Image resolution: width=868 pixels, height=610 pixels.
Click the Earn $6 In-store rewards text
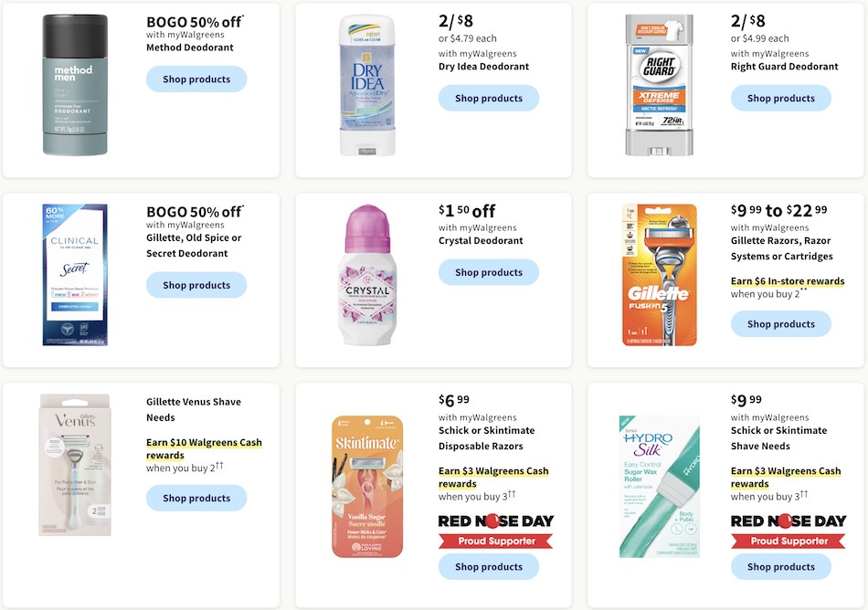click(788, 281)
